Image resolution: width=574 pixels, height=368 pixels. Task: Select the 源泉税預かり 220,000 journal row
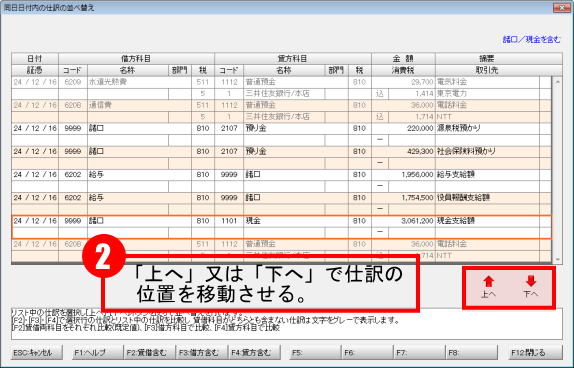click(281, 134)
